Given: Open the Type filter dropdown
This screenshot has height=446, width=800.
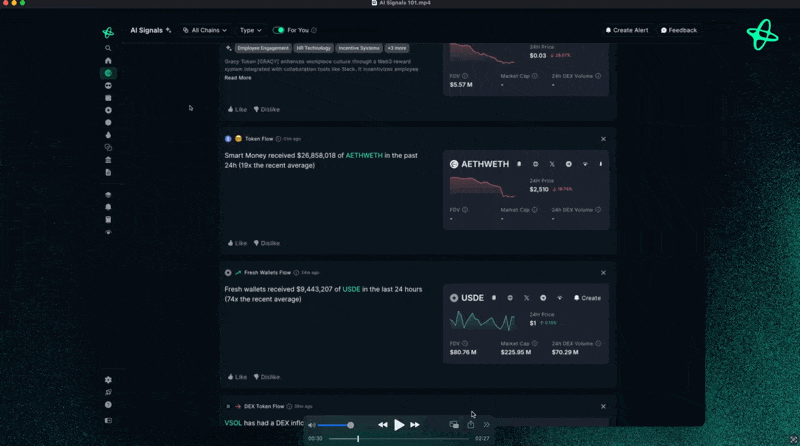Looking at the screenshot, I should pyautogui.click(x=251, y=31).
